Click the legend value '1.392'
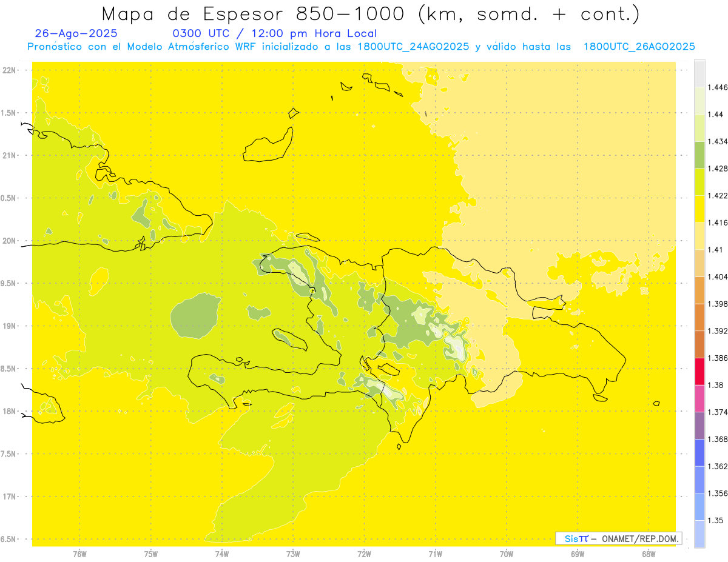The height and width of the screenshot is (562, 728). [718, 331]
